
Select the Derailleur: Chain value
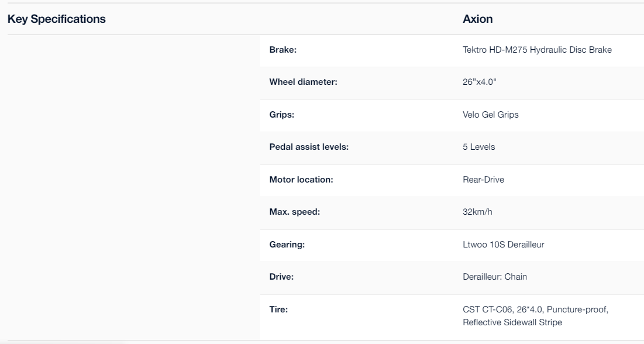pyautogui.click(x=495, y=277)
